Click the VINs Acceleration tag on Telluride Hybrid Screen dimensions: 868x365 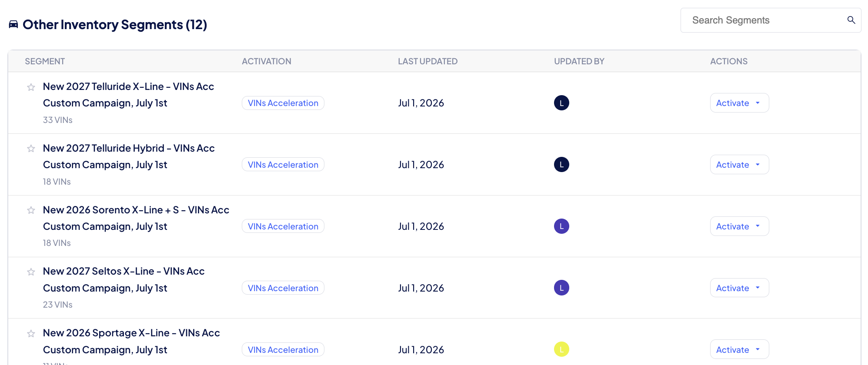click(x=283, y=165)
